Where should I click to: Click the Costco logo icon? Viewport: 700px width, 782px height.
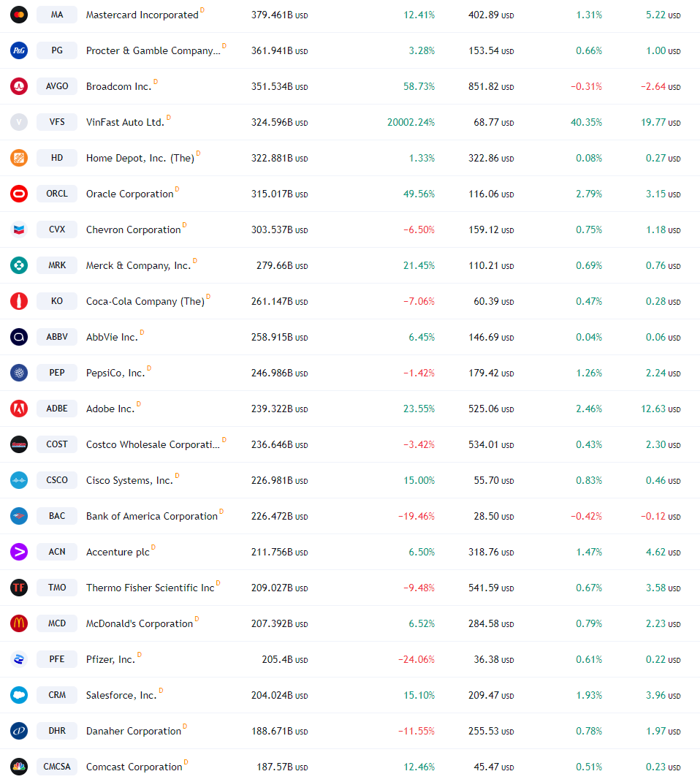point(19,444)
